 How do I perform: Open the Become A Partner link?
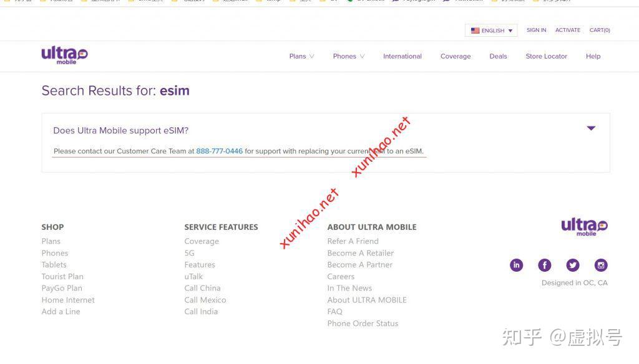360,265
